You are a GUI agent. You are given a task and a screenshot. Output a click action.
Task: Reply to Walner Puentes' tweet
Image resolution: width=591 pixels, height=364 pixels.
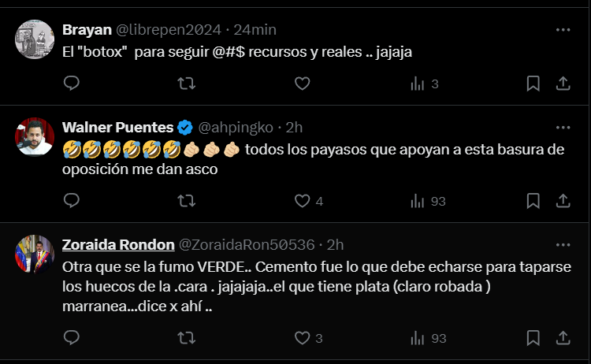[71, 201]
